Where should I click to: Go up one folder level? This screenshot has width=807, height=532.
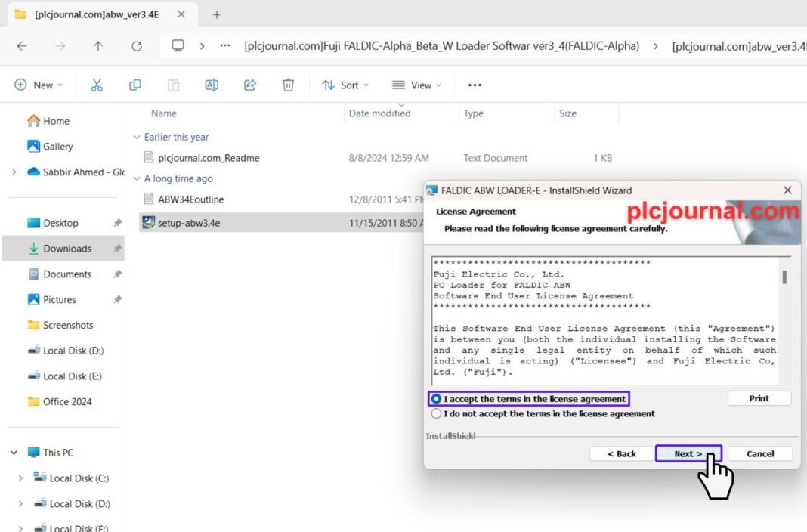pos(97,46)
